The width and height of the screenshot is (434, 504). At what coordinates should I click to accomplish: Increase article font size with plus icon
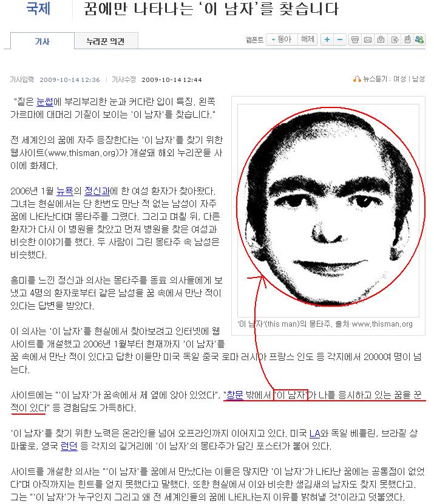click(327, 39)
